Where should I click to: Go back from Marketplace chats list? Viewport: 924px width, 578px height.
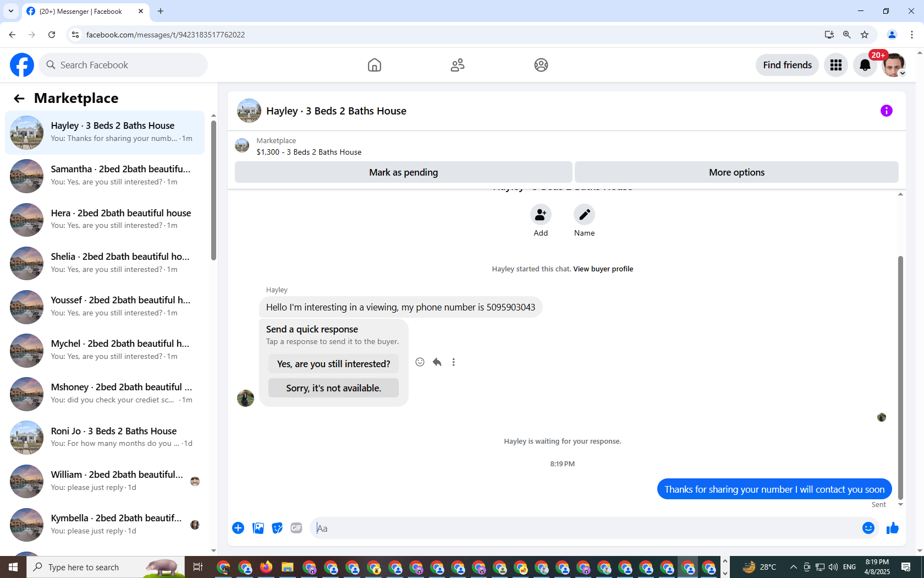point(19,99)
